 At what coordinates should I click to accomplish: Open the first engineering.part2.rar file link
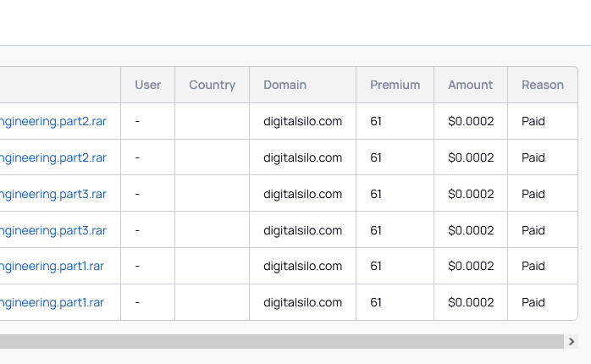(x=53, y=121)
